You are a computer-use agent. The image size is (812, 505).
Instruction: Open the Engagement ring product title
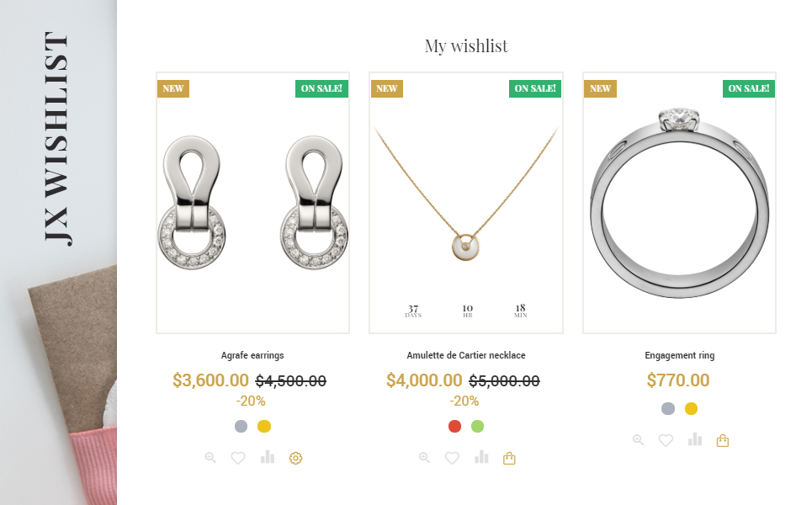pyautogui.click(x=679, y=355)
